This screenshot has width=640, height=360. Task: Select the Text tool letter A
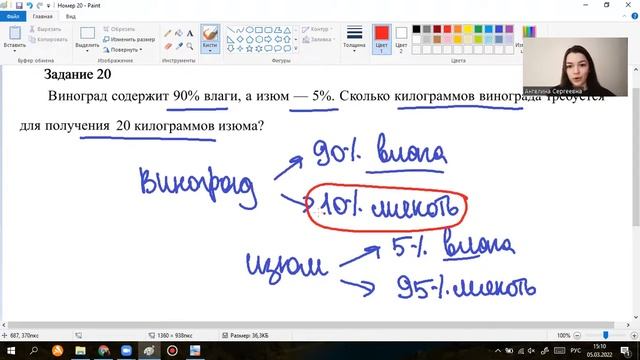[x=190, y=33]
